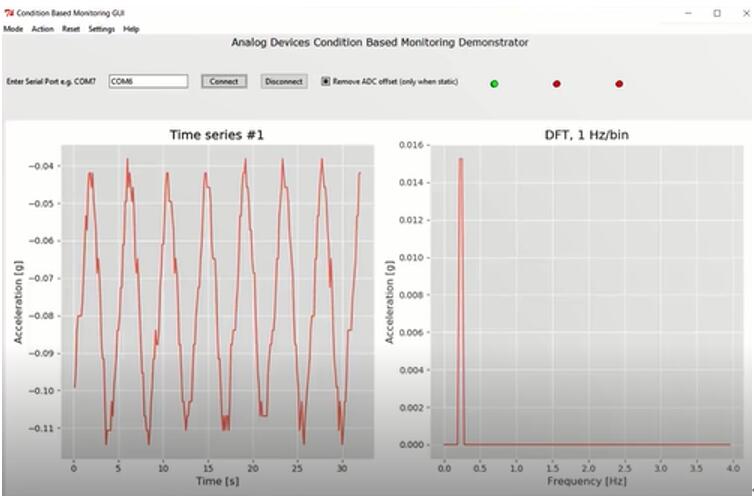Viewport: 754px width, 497px height.
Task: Minimize the Condition Based Monitoring window
Action: 688,13
